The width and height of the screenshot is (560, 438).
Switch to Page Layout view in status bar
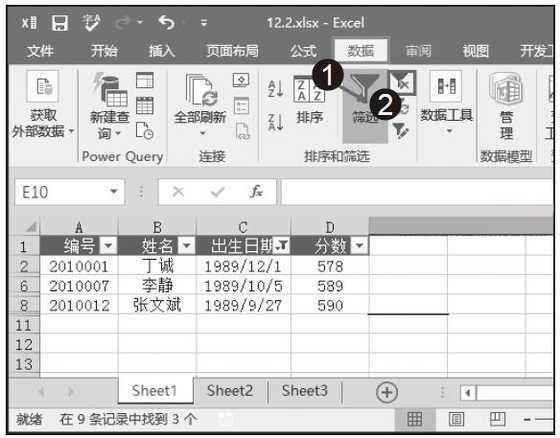click(x=456, y=419)
